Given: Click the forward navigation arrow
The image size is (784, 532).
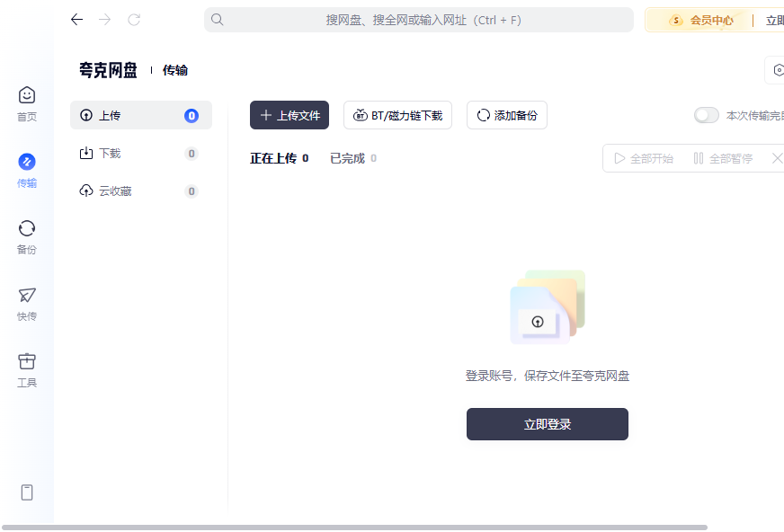Looking at the screenshot, I should pyautogui.click(x=105, y=20).
